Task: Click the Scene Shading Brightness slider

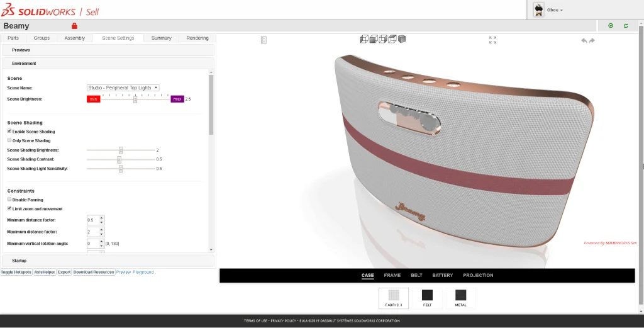Action: click(x=121, y=150)
